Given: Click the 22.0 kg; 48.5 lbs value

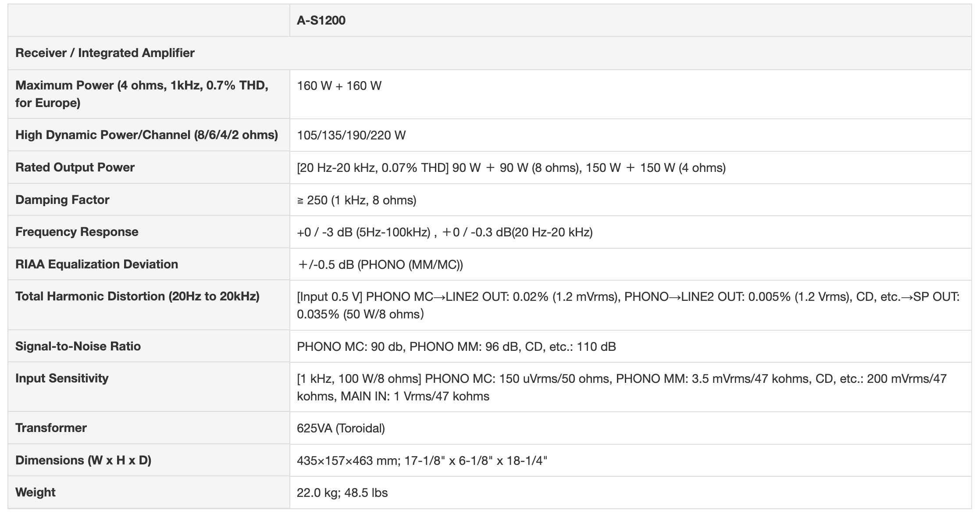Looking at the screenshot, I should click(342, 492).
